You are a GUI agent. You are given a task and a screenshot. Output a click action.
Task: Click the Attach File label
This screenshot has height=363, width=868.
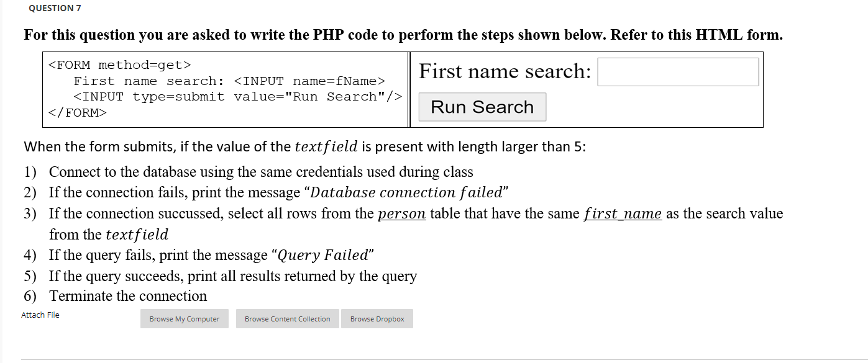click(40, 315)
